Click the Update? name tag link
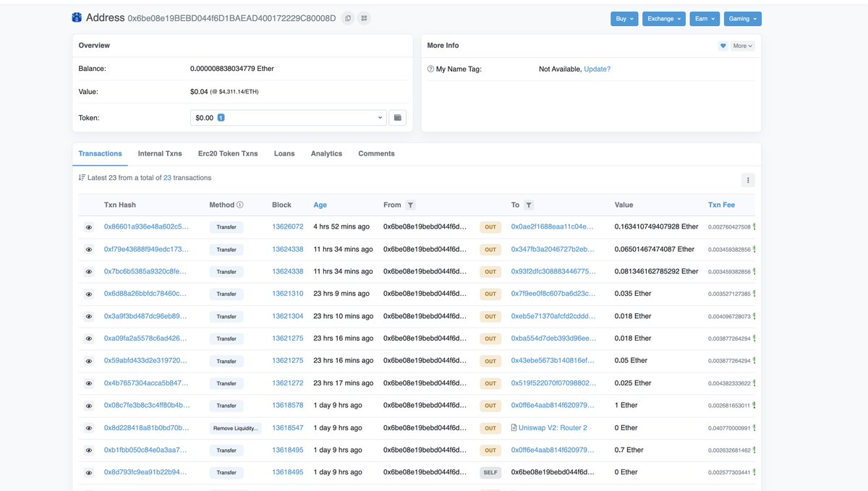Viewport: 868px width, 491px height. coord(597,69)
